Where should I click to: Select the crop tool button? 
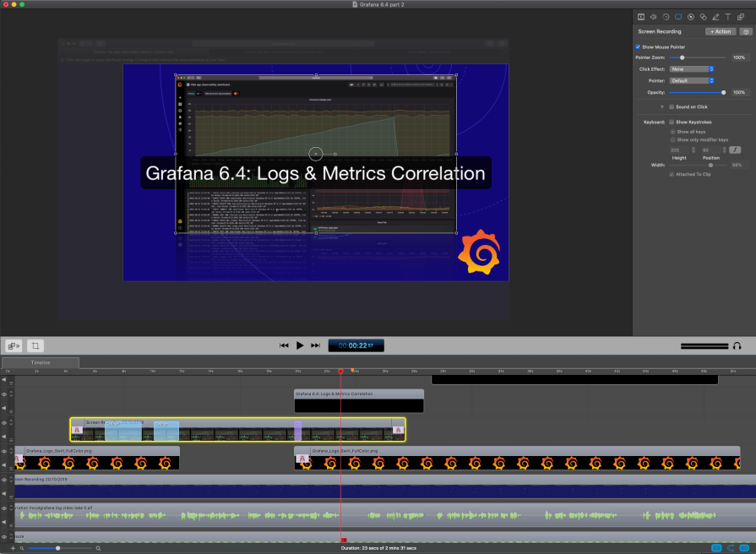pyautogui.click(x=35, y=345)
